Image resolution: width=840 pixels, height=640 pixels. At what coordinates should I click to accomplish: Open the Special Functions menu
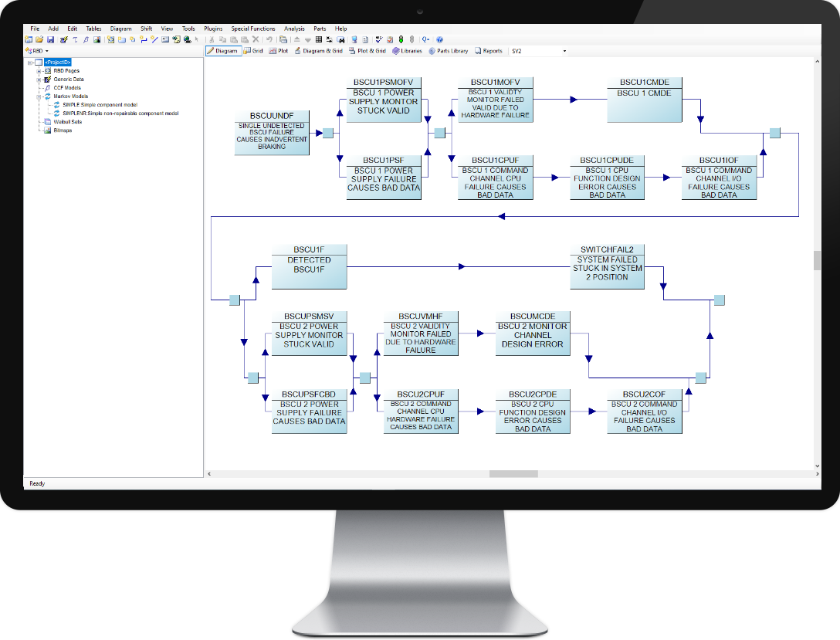click(x=252, y=29)
